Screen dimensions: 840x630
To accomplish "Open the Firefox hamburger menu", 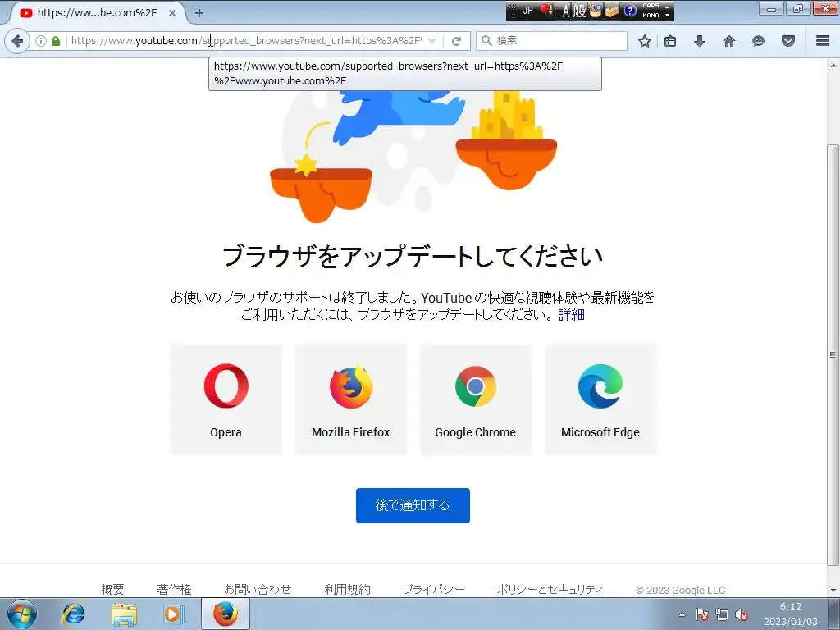I will [x=823, y=41].
